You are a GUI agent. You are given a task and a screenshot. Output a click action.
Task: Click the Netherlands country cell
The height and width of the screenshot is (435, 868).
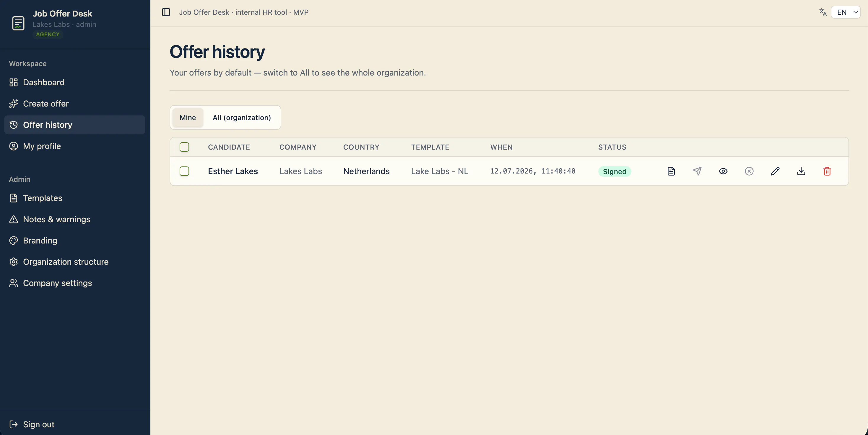click(366, 171)
